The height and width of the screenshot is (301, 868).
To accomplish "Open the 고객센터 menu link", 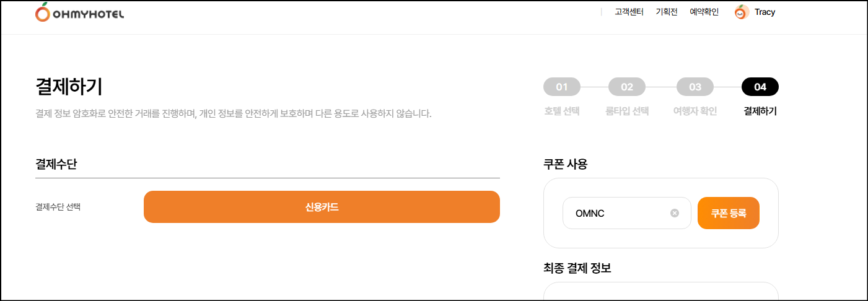I will pos(629,12).
